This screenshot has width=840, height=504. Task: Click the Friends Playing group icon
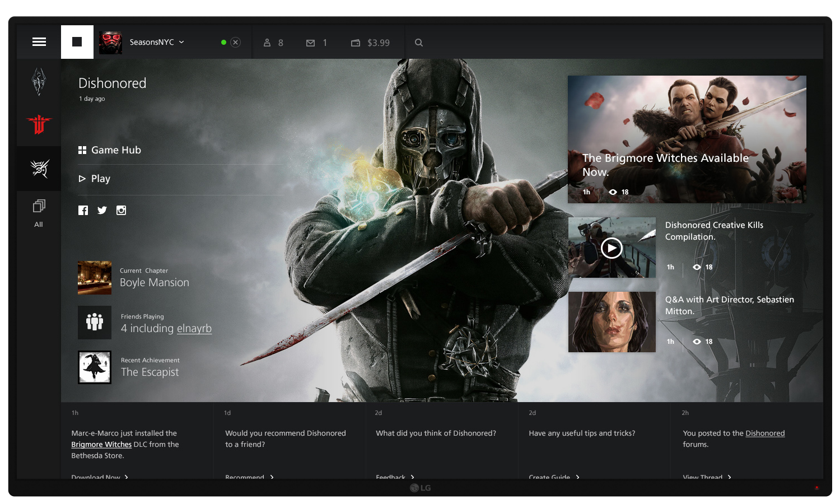pyautogui.click(x=95, y=323)
